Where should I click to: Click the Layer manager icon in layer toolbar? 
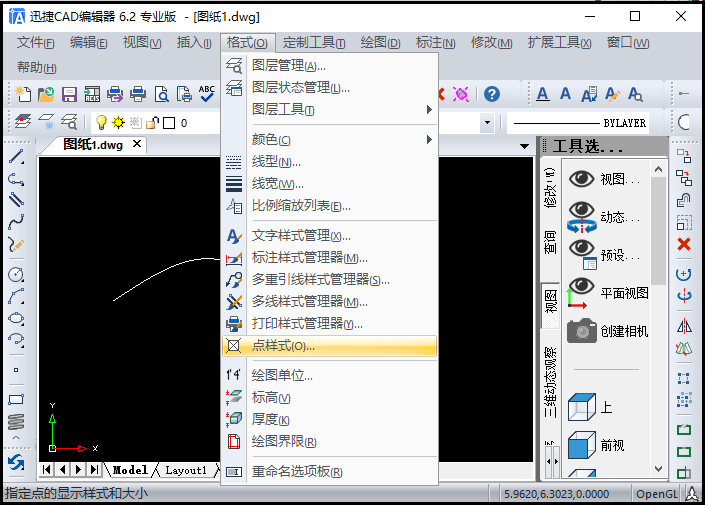tap(23, 122)
